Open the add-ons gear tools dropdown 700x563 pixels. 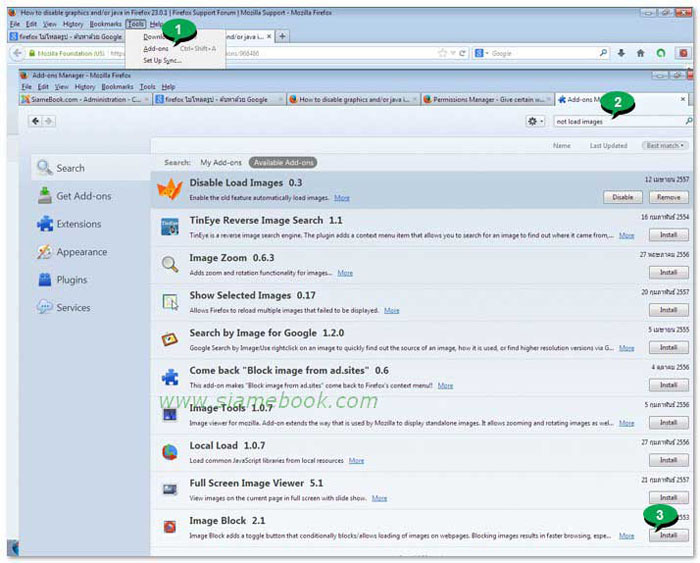pyautogui.click(x=535, y=121)
